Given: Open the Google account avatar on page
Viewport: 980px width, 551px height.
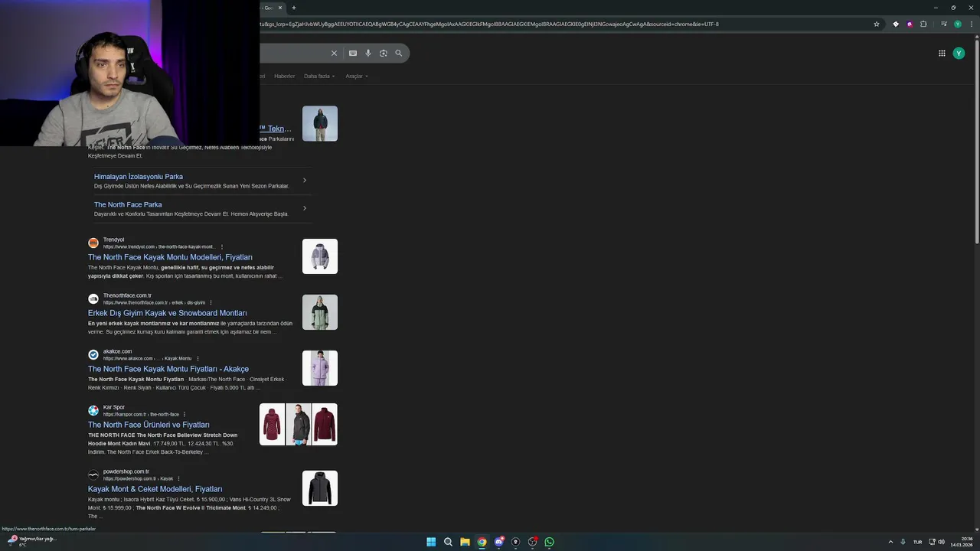Looking at the screenshot, I should (959, 53).
